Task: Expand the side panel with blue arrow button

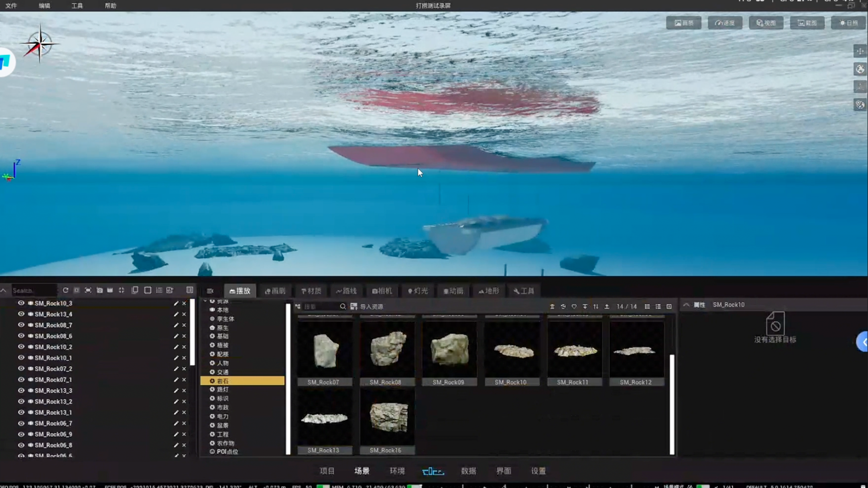Action: pos(863,342)
